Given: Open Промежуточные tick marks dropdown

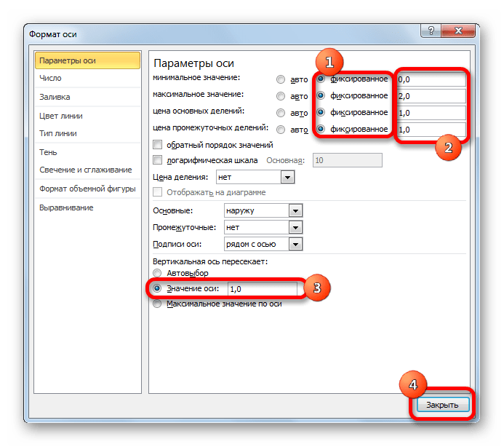Looking at the screenshot, I should click(295, 228).
